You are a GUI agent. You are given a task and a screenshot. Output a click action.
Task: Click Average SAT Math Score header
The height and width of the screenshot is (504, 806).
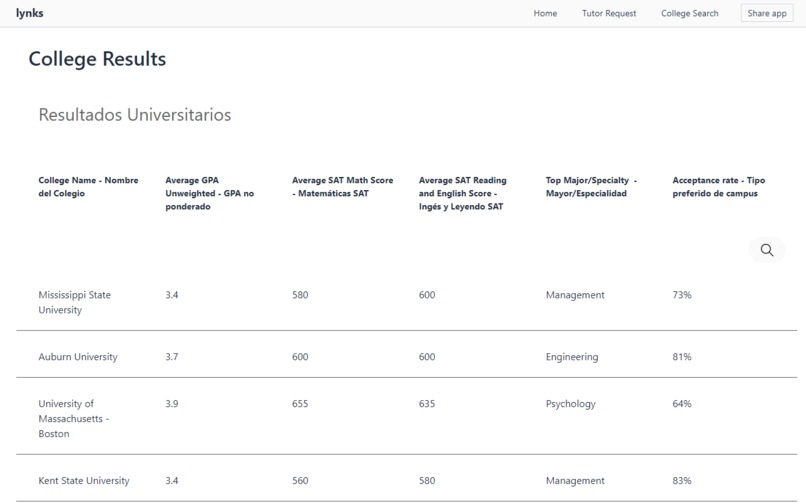pos(342,187)
